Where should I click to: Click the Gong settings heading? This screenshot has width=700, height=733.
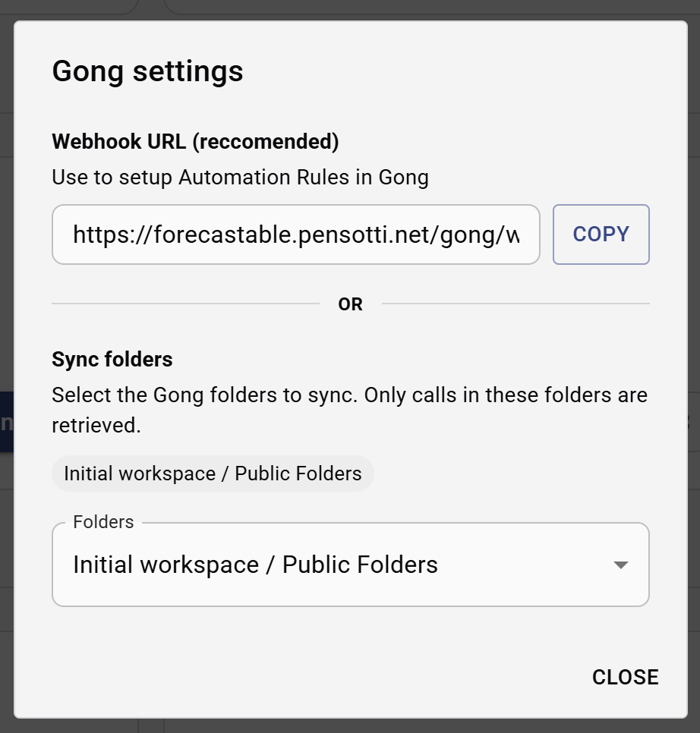pyautogui.click(x=147, y=71)
